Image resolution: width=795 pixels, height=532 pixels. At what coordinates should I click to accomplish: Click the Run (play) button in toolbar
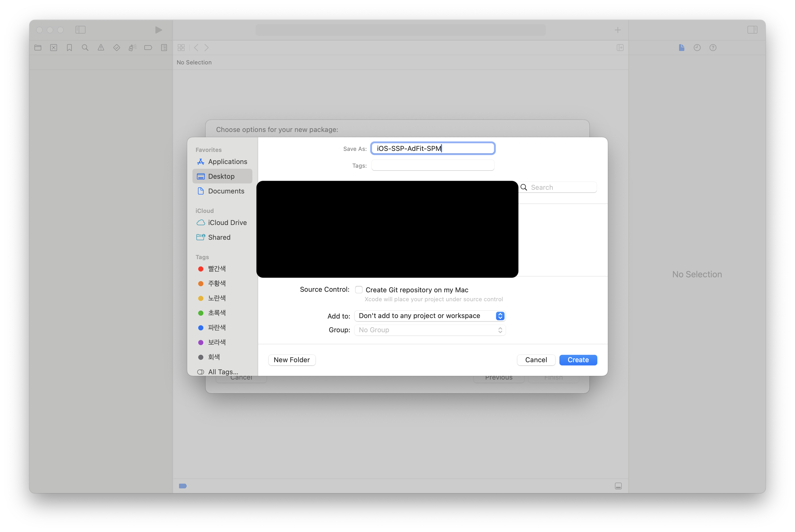159,30
